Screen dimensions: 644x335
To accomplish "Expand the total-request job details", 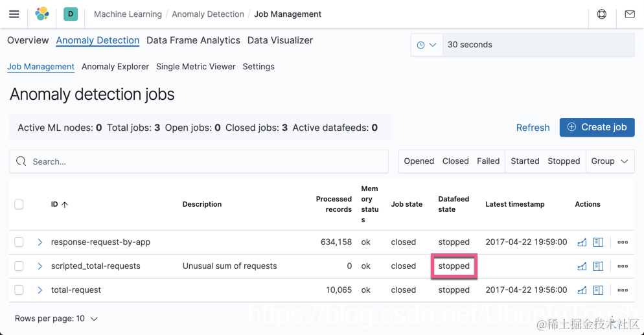I will [x=40, y=290].
